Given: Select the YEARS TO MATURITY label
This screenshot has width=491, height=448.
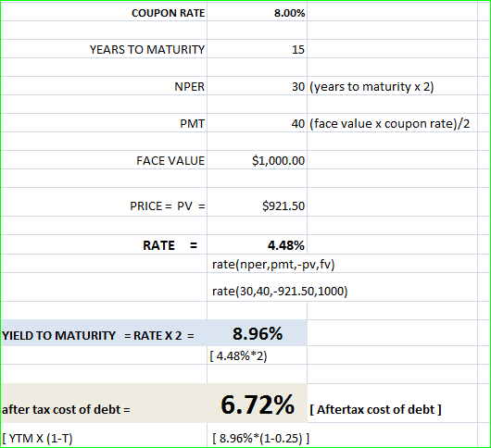Looking at the screenshot, I should (x=147, y=50).
